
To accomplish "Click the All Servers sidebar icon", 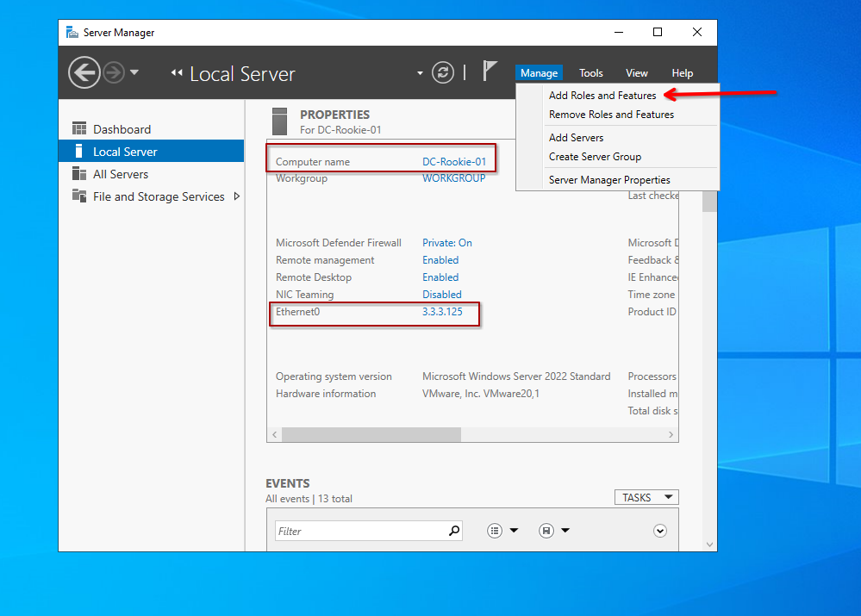I will [79, 174].
